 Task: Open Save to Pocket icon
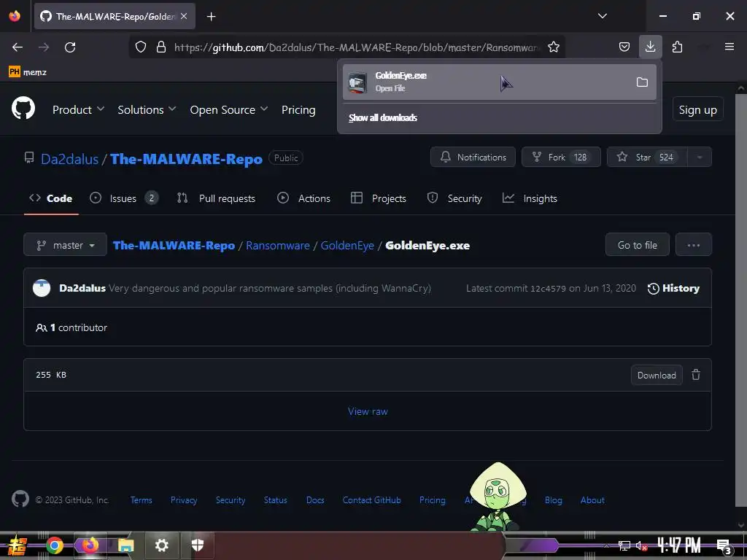[x=624, y=47]
